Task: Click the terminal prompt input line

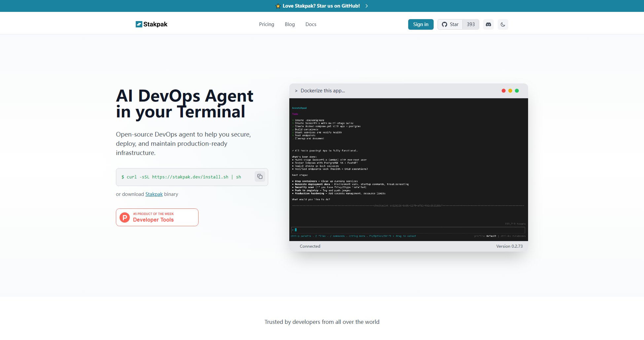Action: (408, 230)
